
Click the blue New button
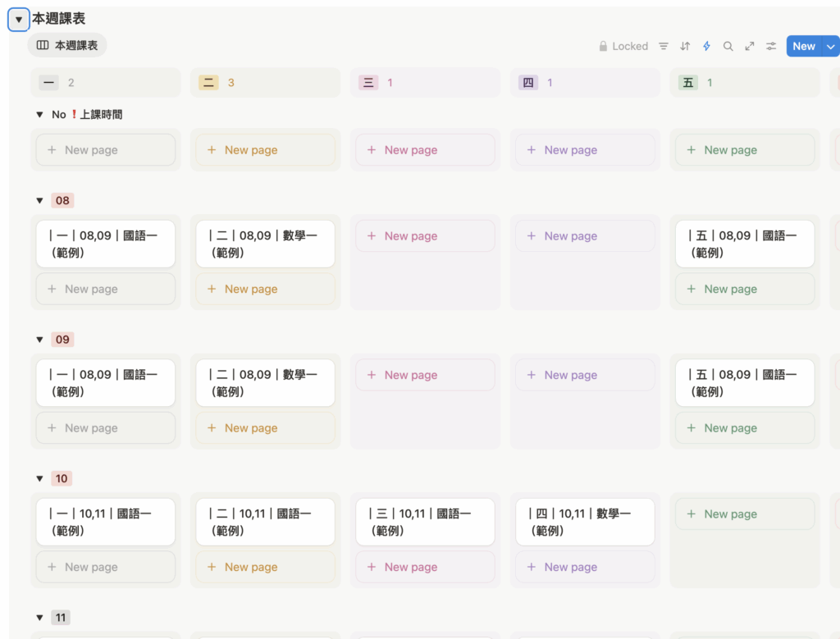pos(803,46)
